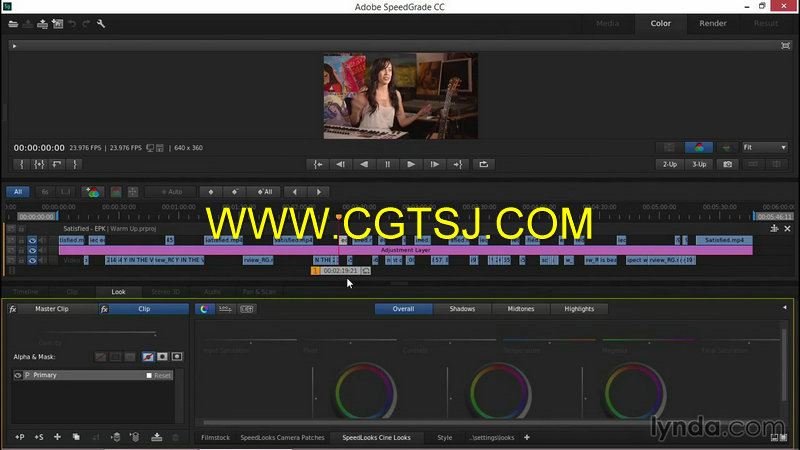Duplicate the layer with the copy icon
Screen dimensions: 800x450
coord(76,437)
